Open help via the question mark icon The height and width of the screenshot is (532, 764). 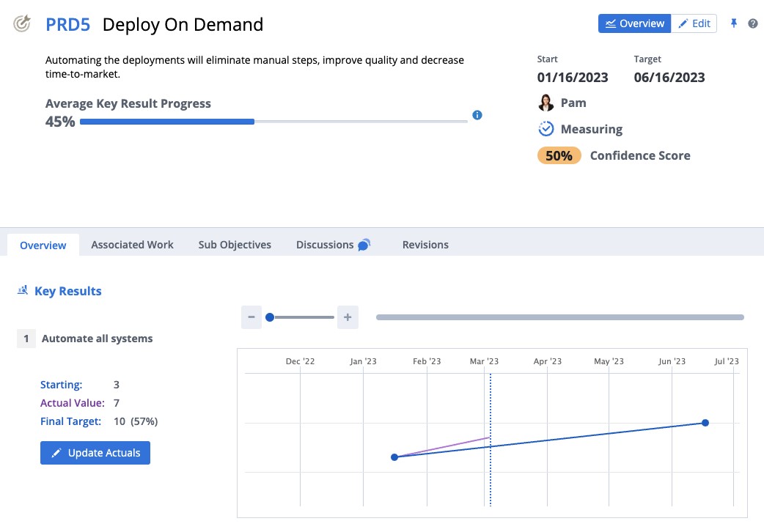click(x=752, y=23)
